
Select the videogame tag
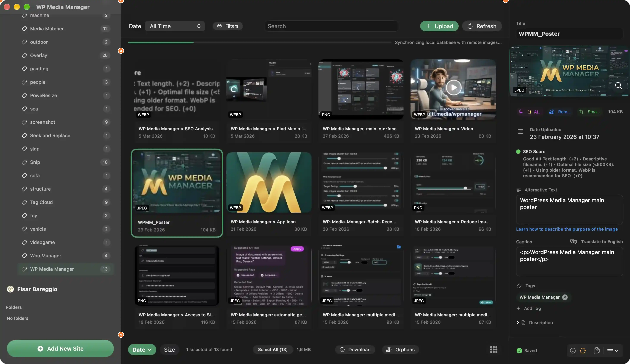(66, 242)
